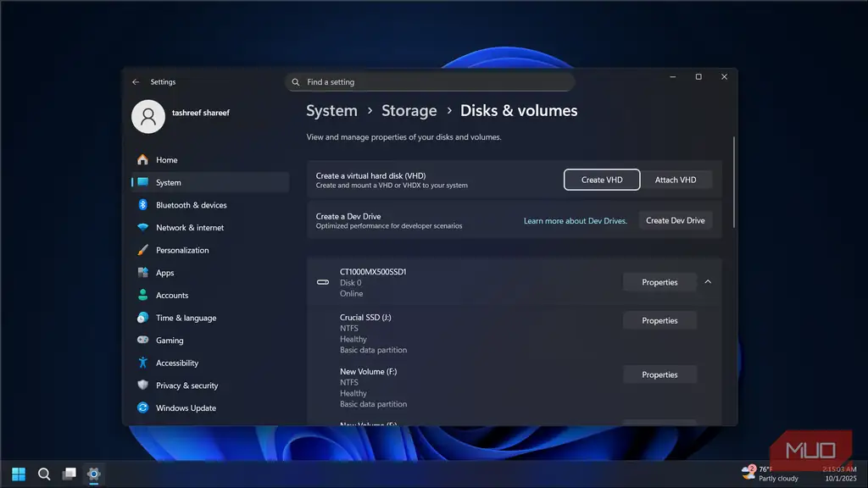The height and width of the screenshot is (488, 868).
Task: Open Privacy & security shield icon
Action: [142, 385]
